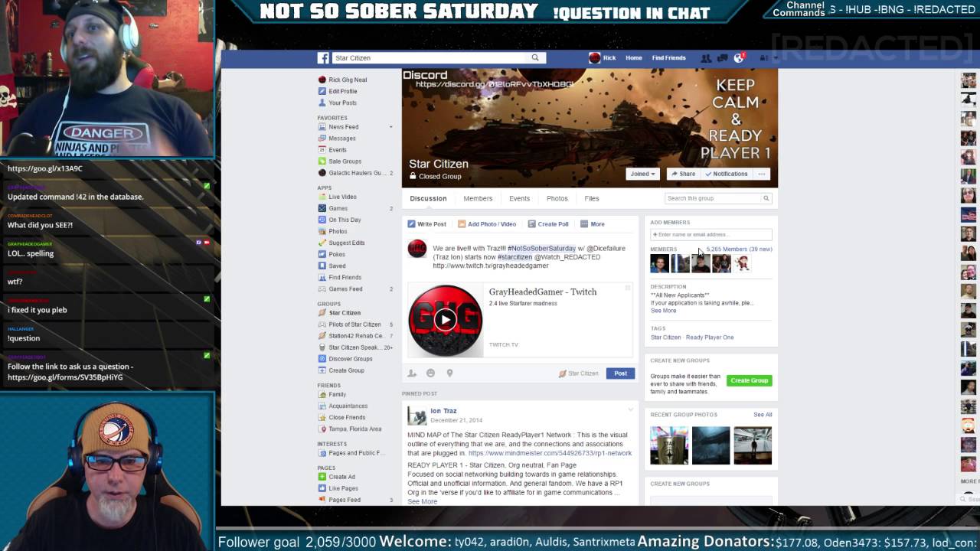This screenshot has height=551, width=980.
Task: Play the GrayHeadedGamer Twitch video preview
Action: point(445,320)
